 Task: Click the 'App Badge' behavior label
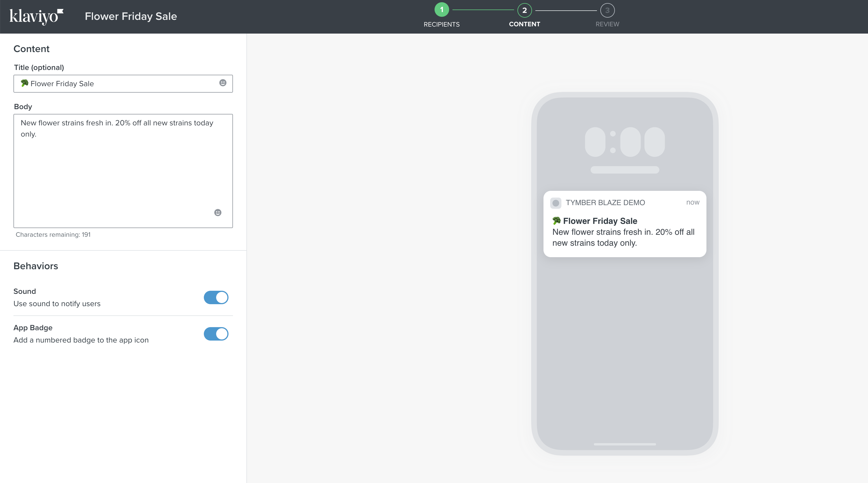click(x=33, y=328)
